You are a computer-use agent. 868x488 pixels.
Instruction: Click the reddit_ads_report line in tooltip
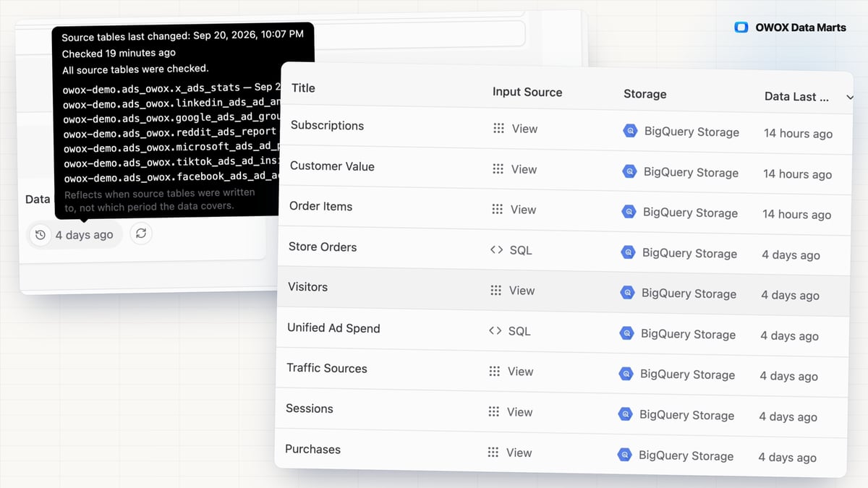pyautogui.click(x=171, y=133)
